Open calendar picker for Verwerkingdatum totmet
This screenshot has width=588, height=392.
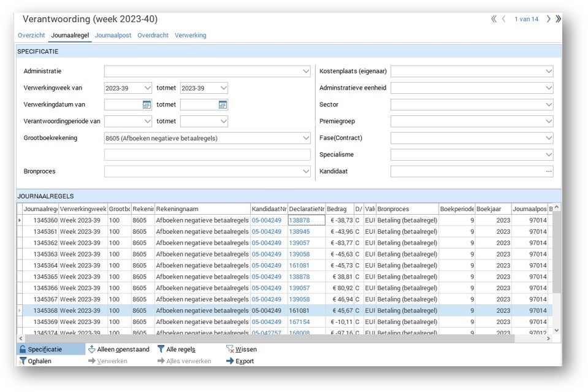pos(223,105)
